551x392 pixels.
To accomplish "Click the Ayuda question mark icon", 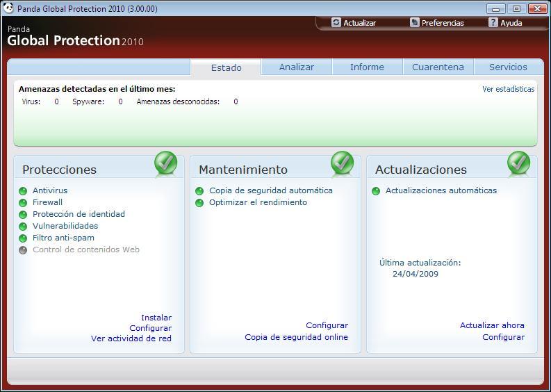I will point(493,23).
